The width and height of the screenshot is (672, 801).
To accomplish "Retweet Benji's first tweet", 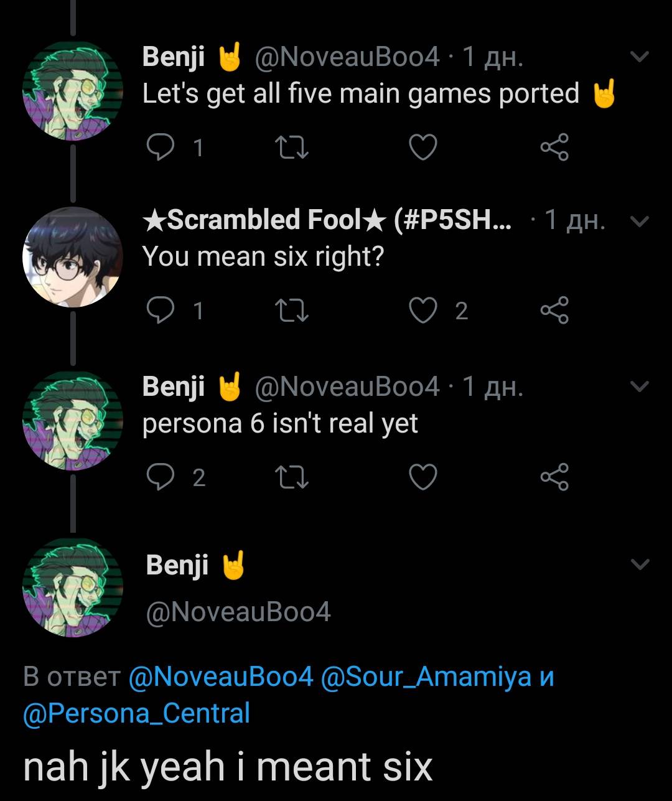I will (x=291, y=148).
